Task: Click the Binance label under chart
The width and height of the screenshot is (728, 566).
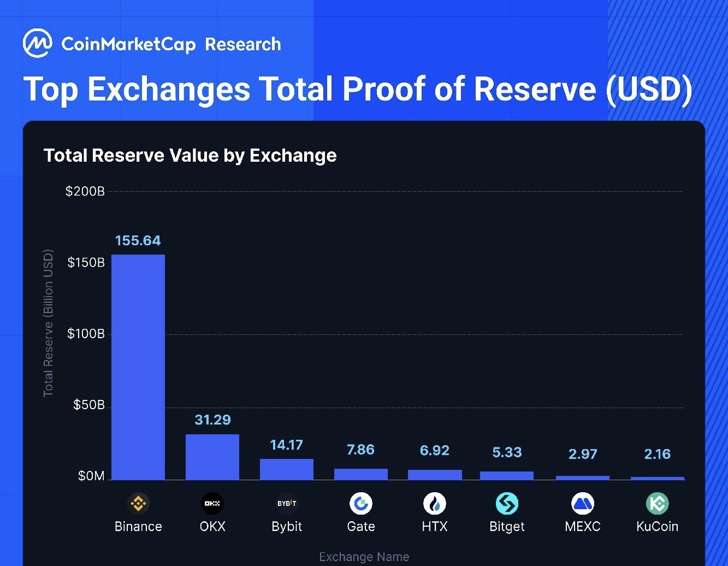Action: point(138,527)
